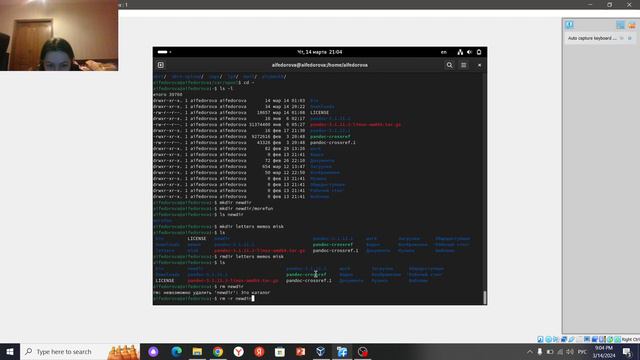The width and height of the screenshot is (640, 360).
Task: Open PowerPoint from the taskbar
Action: coord(300,351)
